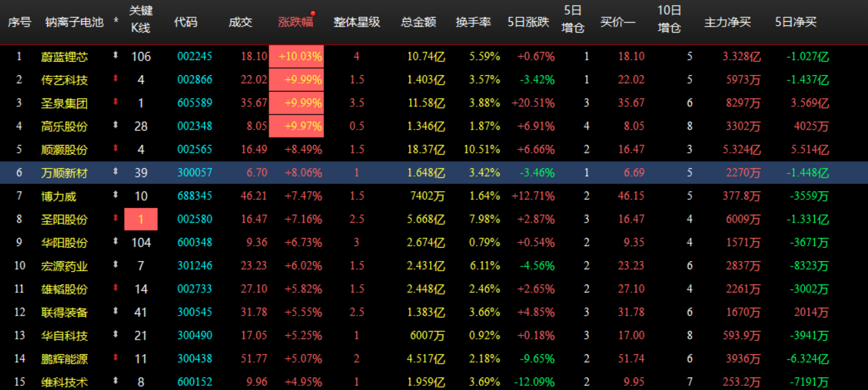This screenshot has height=390, width=868.
Task: Open stock code 002245 for 蔚蓝锂芯
Action: [193, 56]
